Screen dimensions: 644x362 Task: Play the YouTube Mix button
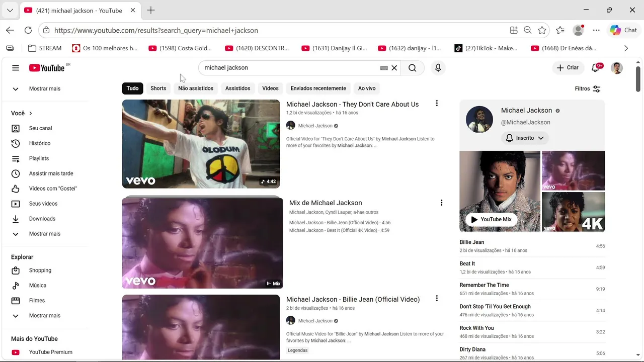tap(491, 219)
